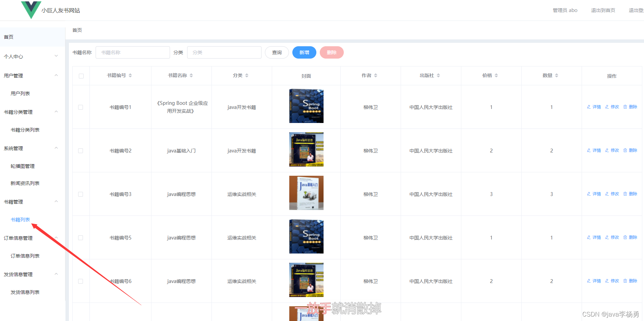The height and width of the screenshot is (321, 644).
Task: Click 删除 trash icon for 书籍编号6 row
Action: (x=625, y=281)
